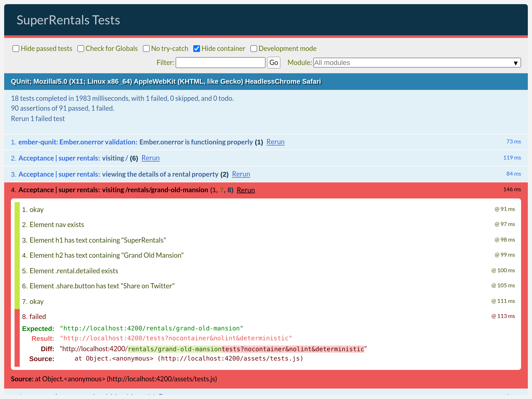Click failed assertion 8 row

(x=38, y=316)
